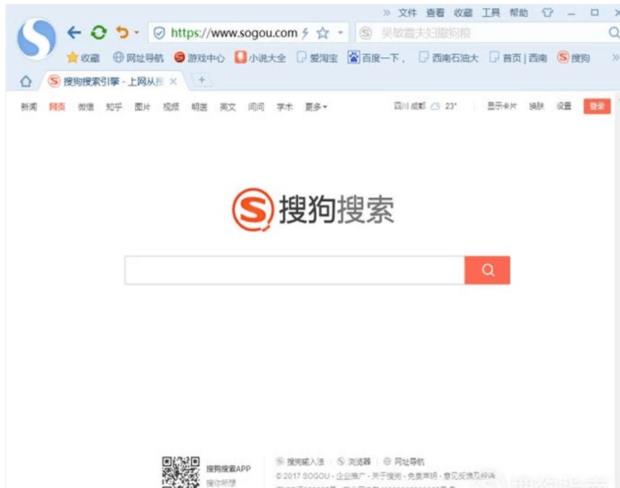The image size is (620, 488).
Task: Click the main Sogou search input box
Action: click(295, 270)
